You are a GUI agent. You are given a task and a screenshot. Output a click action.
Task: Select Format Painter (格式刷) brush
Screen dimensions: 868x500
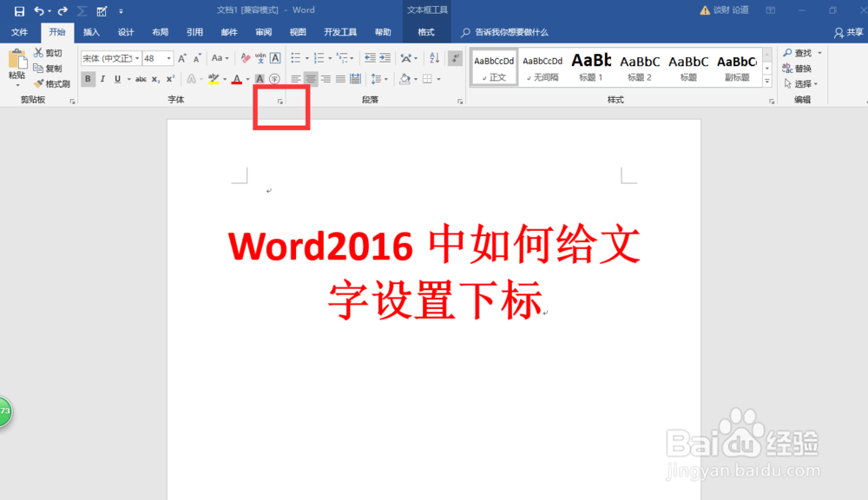(x=38, y=83)
